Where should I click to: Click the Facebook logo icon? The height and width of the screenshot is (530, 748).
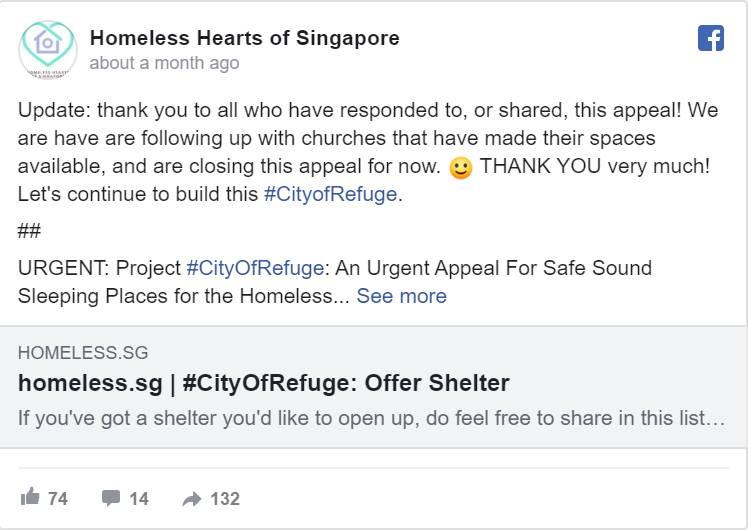point(710,39)
